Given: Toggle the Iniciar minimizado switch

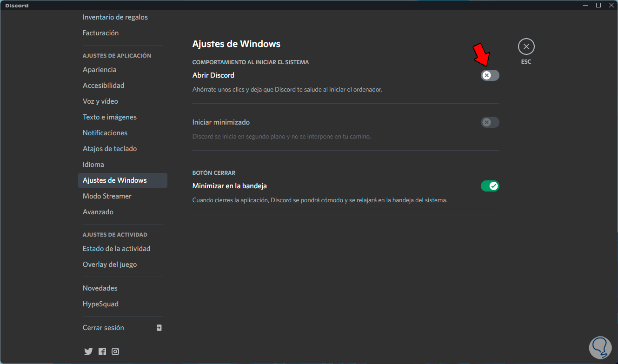Looking at the screenshot, I should pyautogui.click(x=490, y=122).
